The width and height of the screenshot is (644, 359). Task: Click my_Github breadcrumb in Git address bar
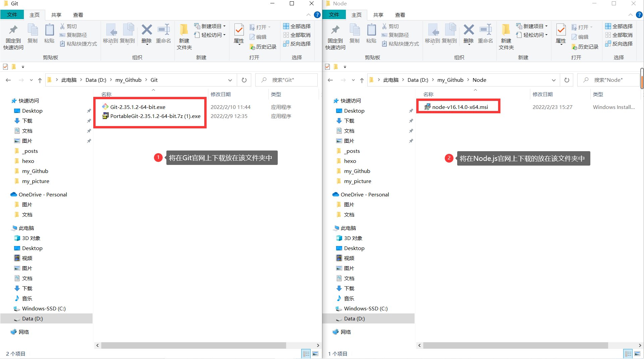pyautogui.click(x=128, y=80)
